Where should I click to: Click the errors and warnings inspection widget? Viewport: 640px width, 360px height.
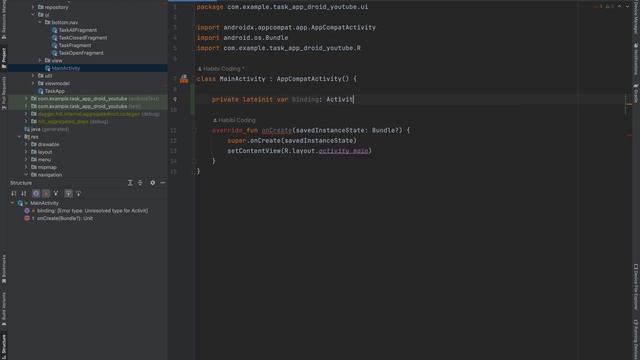(605, 6)
